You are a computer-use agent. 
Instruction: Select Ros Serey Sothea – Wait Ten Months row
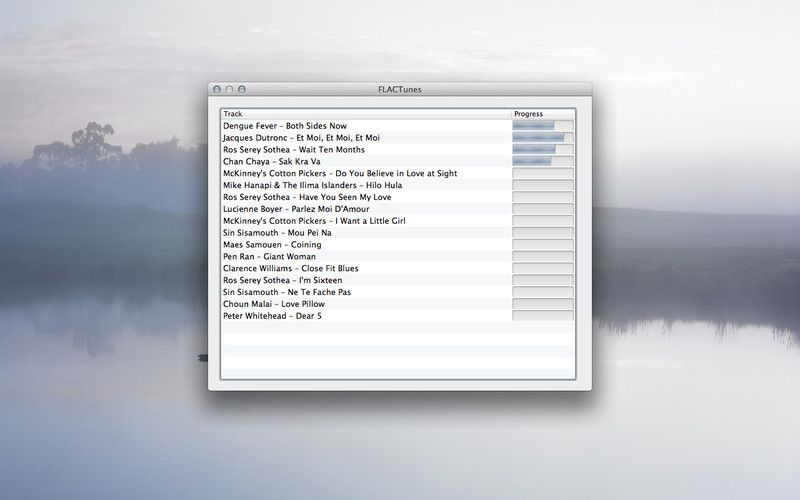[366, 149]
